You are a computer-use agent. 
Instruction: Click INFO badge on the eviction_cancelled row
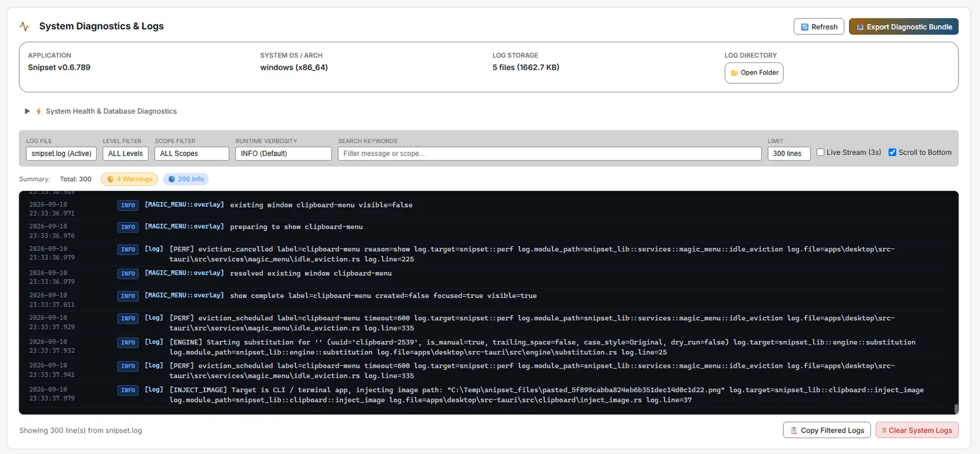[x=128, y=250]
